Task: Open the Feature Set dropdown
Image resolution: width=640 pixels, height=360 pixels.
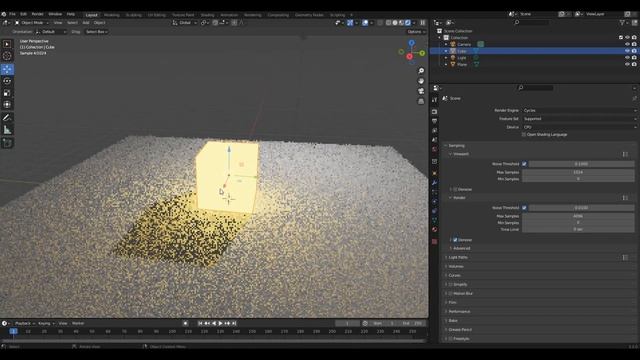Action: point(579,119)
